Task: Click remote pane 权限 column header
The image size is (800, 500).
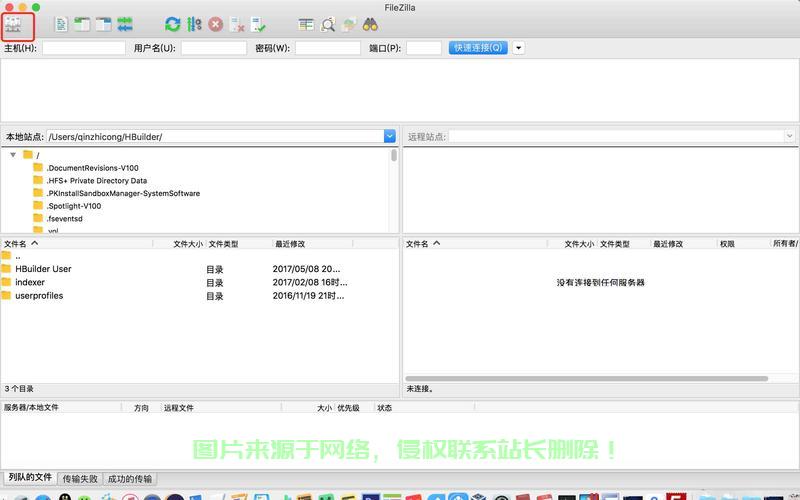Action: [742, 244]
